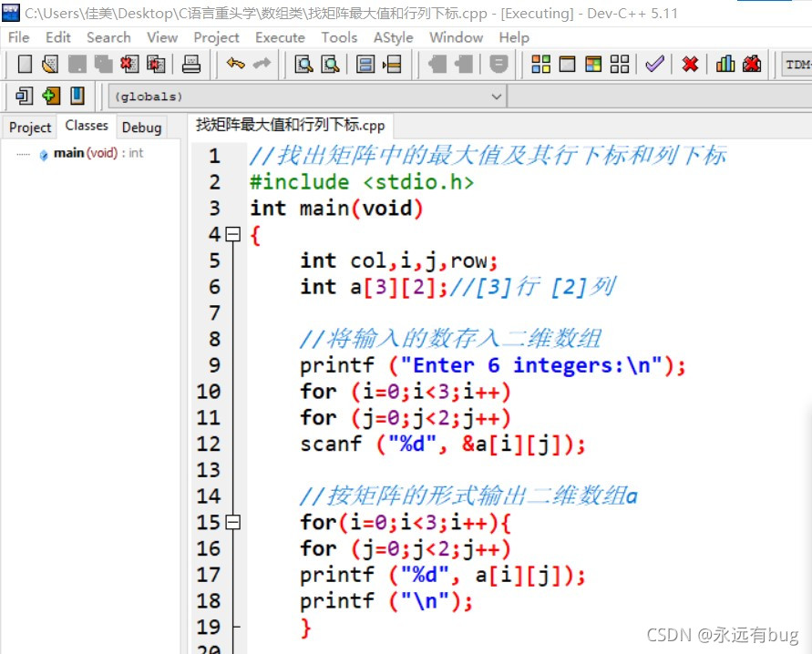
Task: Click the purple checkmark Debug icon
Action: coord(654,64)
